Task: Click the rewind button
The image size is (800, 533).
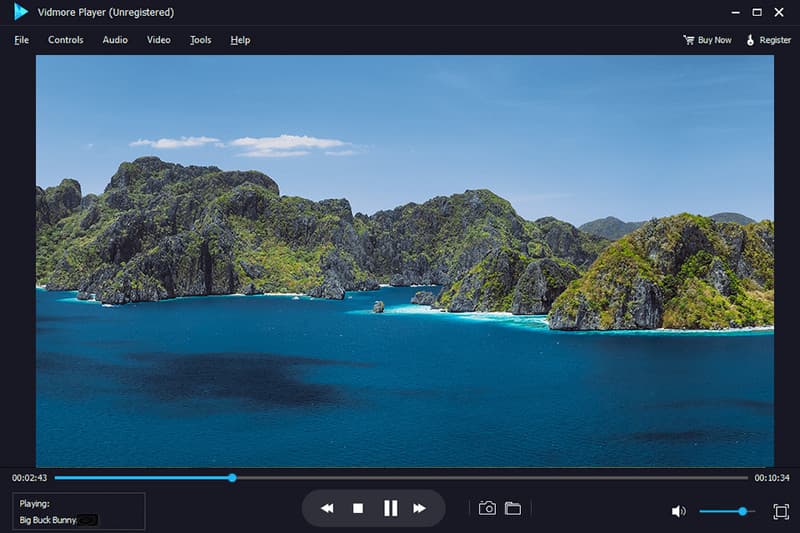Action: 327,509
